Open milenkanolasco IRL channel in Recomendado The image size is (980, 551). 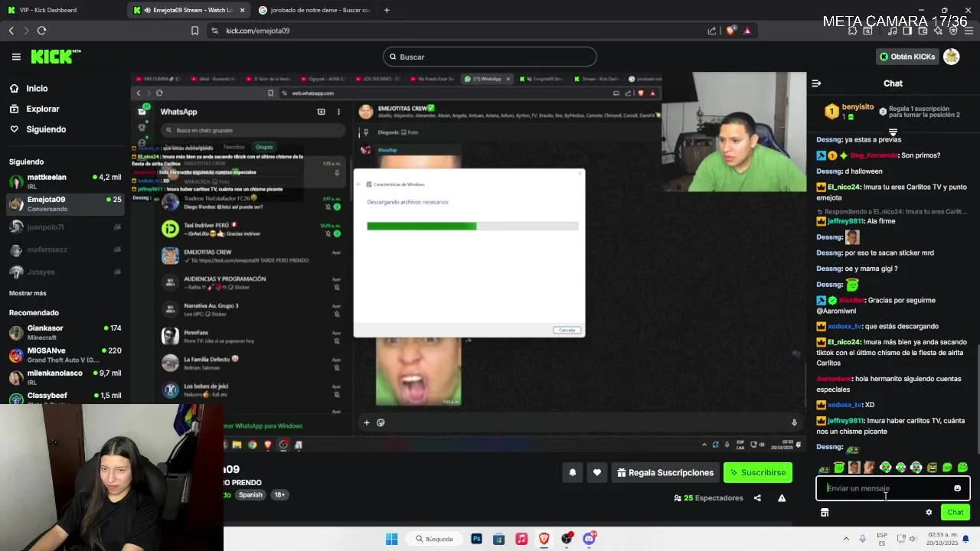point(65,377)
